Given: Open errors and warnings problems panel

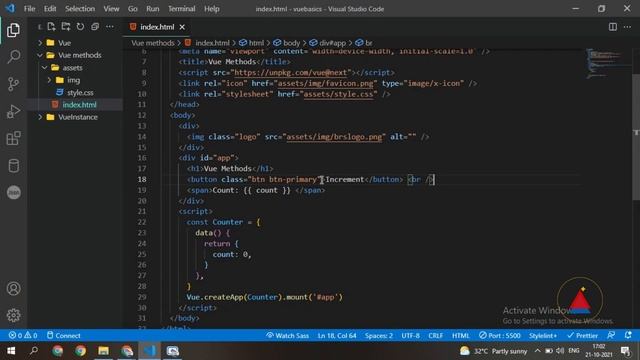Looking at the screenshot, I should pos(23,336).
